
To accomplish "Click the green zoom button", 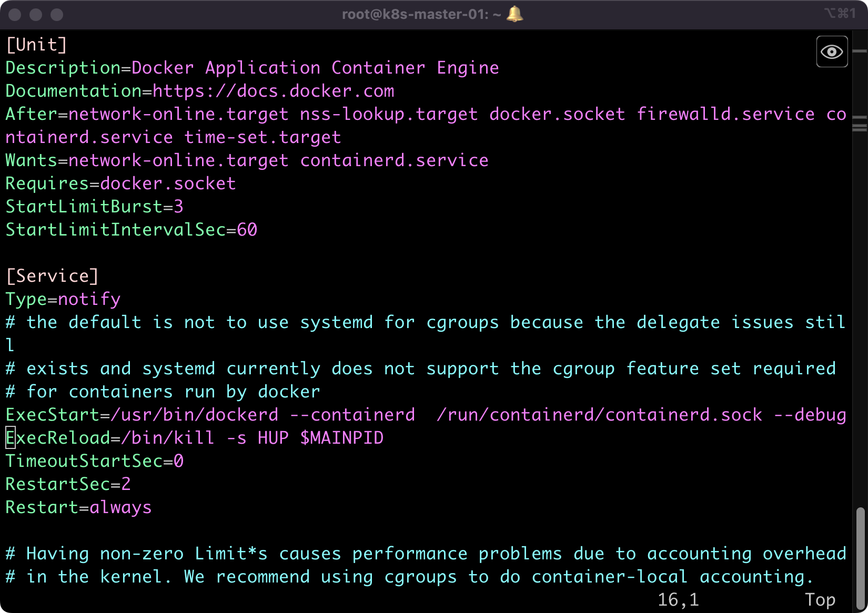I will click(x=56, y=15).
